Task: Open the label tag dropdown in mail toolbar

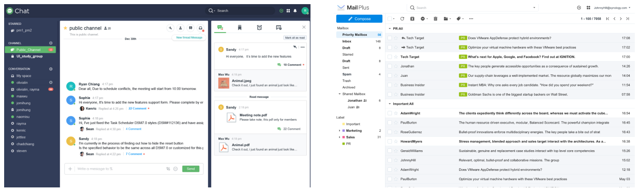Action: tap(460, 19)
